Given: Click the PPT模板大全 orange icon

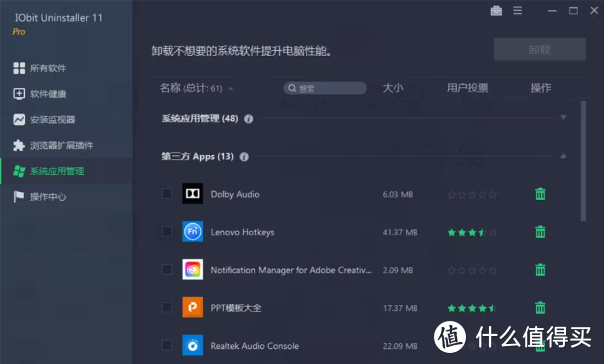Looking at the screenshot, I should pos(193,307).
